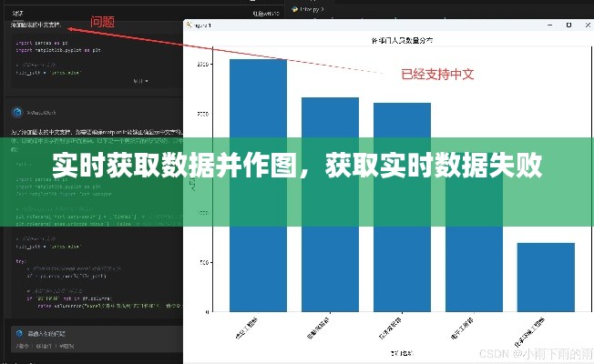This screenshot has width=594, height=364.
Task: Click the shortest blue bar on the right
Action: 546,277
